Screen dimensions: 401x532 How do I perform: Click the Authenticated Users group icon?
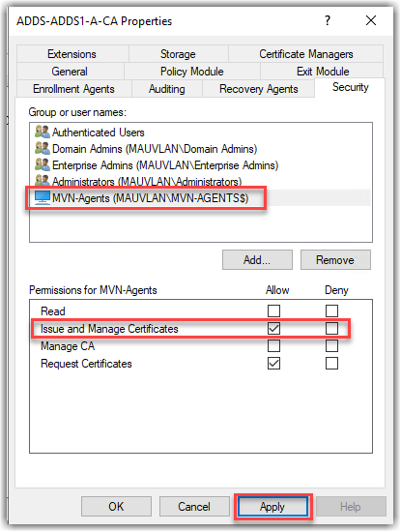[x=43, y=132]
